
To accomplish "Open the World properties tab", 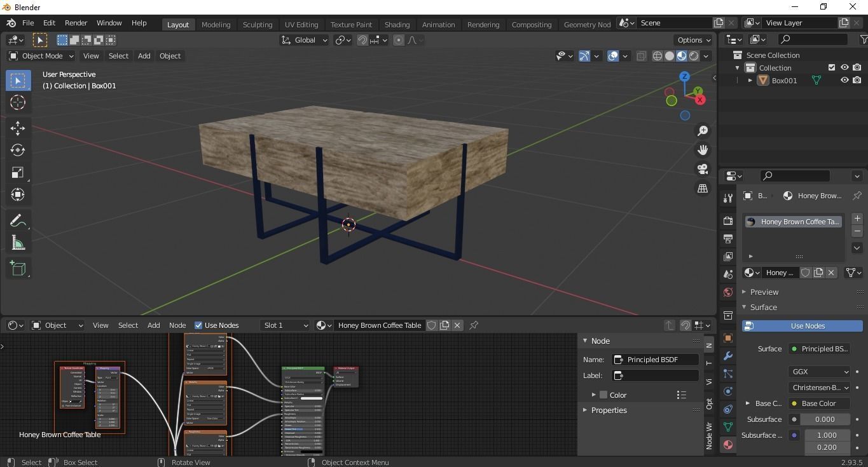I will point(728,292).
